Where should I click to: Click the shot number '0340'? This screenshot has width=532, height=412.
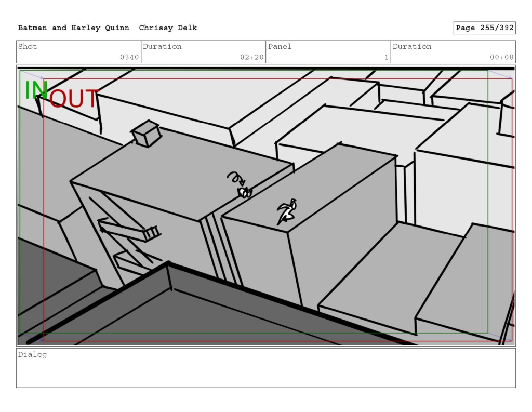click(129, 57)
